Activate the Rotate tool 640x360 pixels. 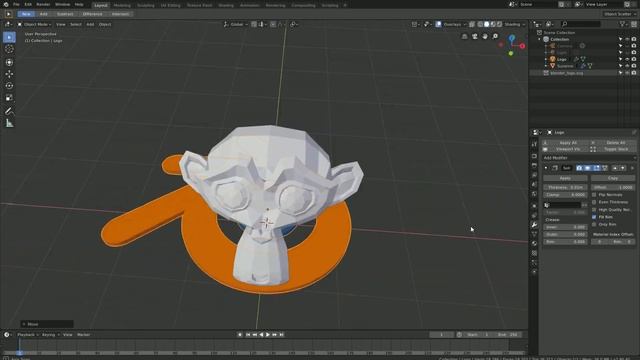9,86
